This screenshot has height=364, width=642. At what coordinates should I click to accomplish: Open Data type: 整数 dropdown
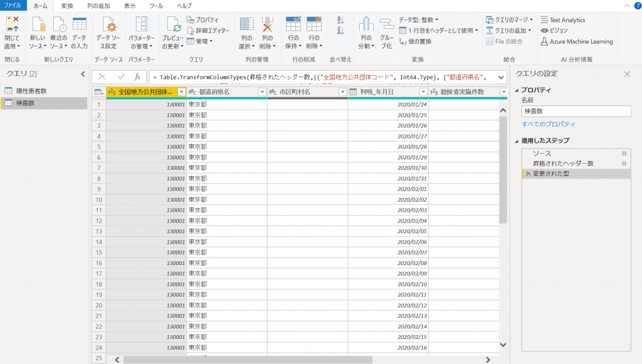(418, 19)
